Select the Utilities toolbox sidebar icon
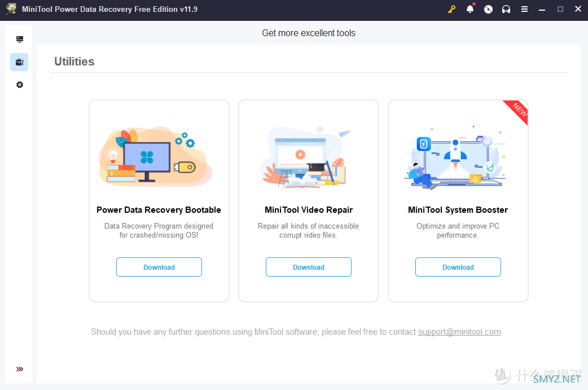Screen dimensions: 588x390 point(20,62)
